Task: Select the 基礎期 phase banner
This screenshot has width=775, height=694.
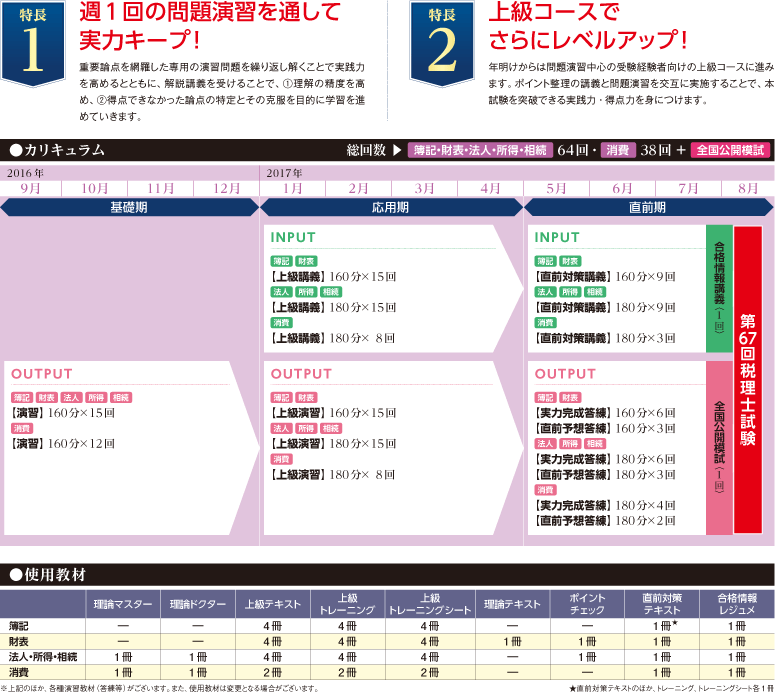Action: pos(129,208)
